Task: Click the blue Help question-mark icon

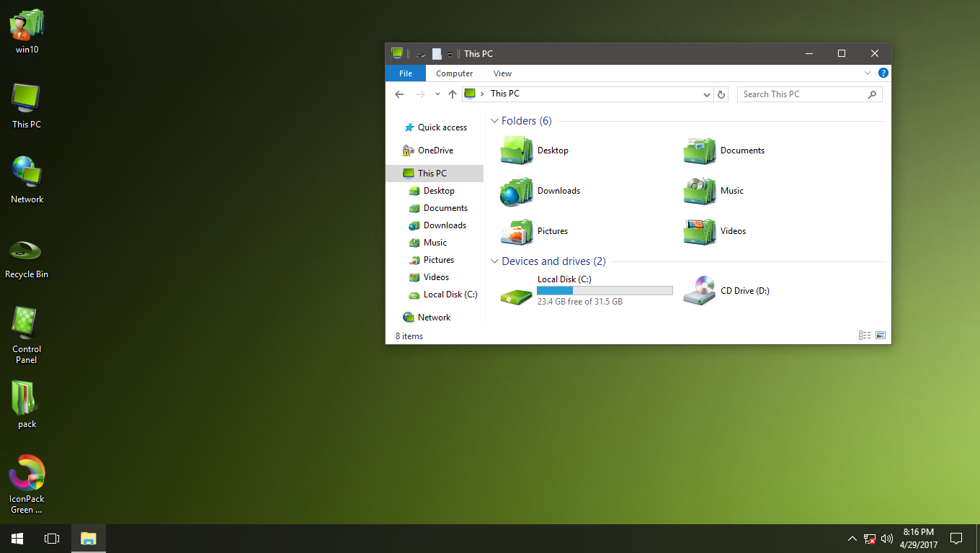Action: click(883, 73)
